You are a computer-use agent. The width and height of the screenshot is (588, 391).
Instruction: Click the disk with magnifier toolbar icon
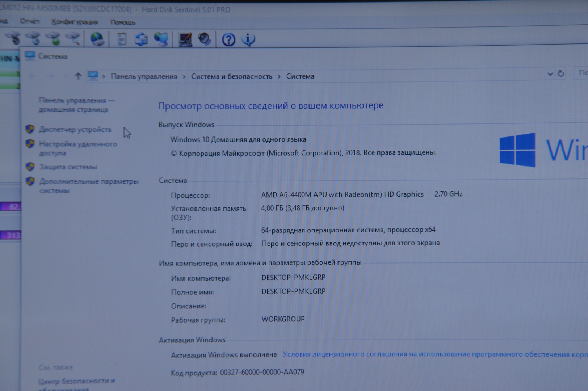coord(73,38)
